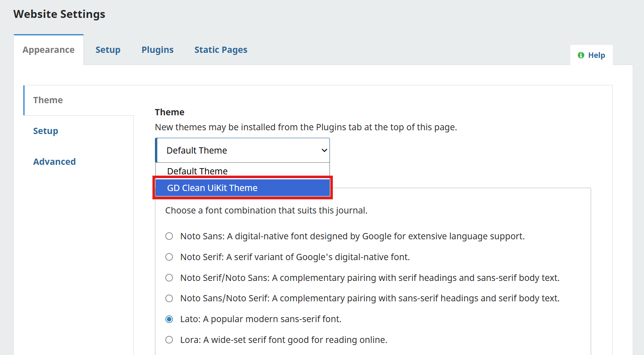The width and height of the screenshot is (644, 355).
Task: Select the Noto Serif font radio button
Action: point(169,257)
